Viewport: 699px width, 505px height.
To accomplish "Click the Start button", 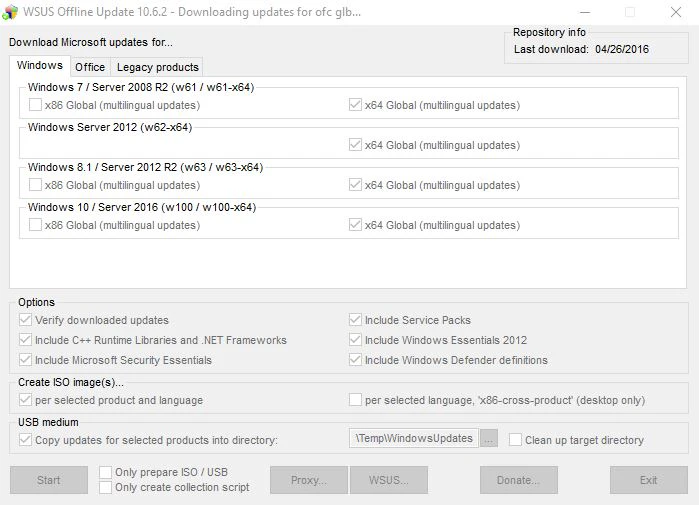I will point(49,480).
